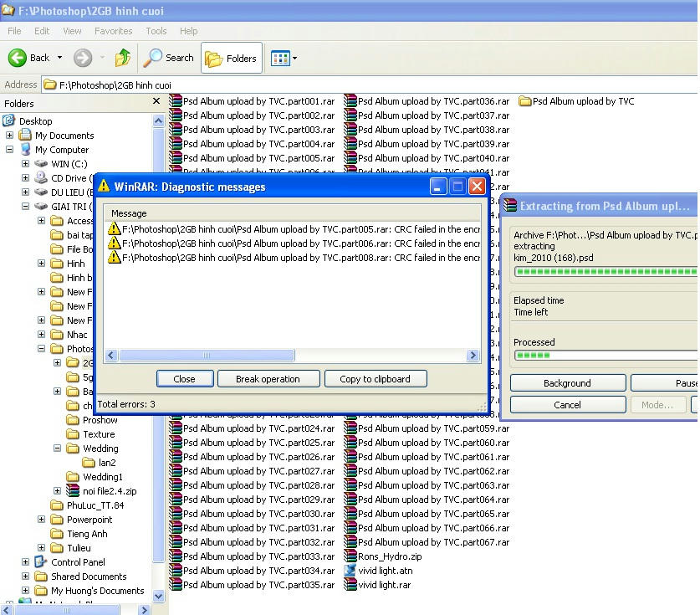700x615 pixels.
Task: Click the file extraction progress bar
Action: pyautogui.click(x=605, y=272)
